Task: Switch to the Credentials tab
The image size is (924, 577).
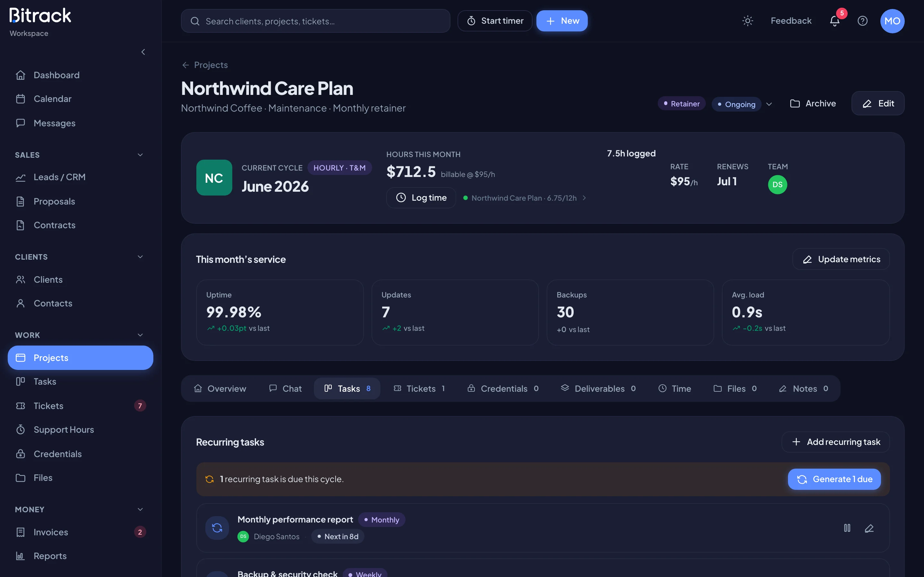Action: click(x=503, y=389)
